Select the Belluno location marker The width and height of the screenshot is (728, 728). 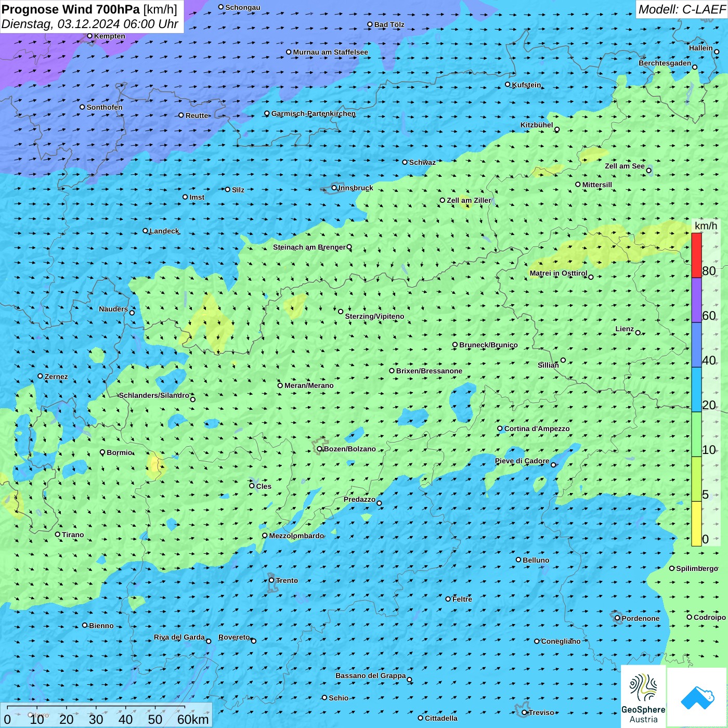tap(518, 560)
